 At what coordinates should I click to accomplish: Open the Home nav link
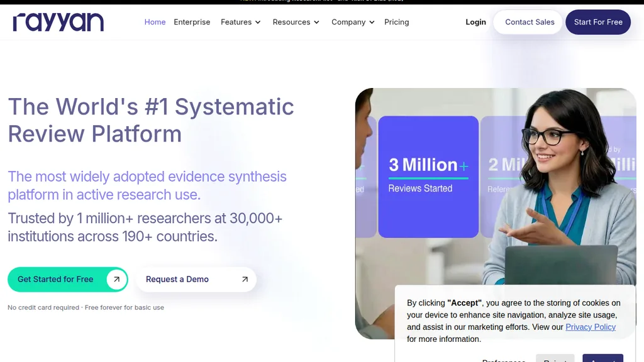click(x=155, y=22)
